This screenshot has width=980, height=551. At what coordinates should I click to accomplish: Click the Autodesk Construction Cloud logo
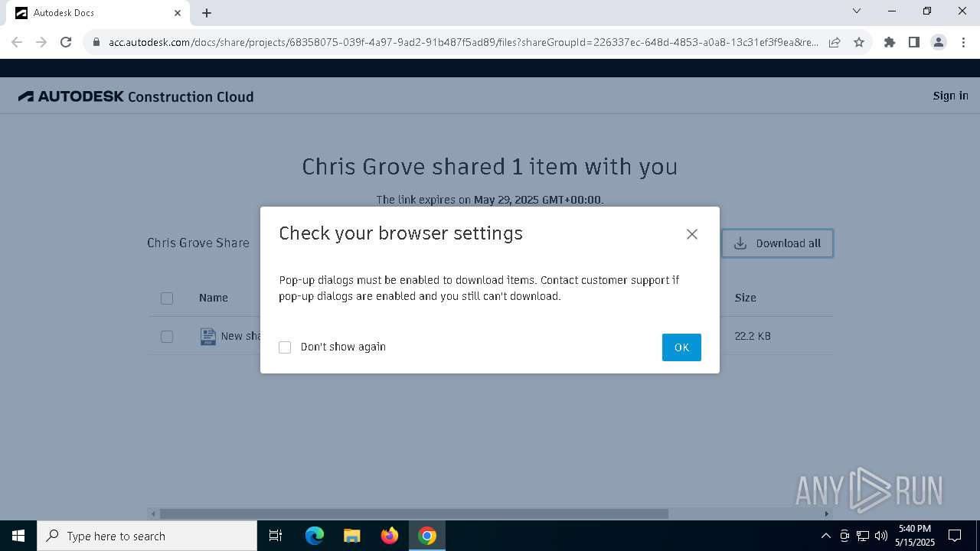[136, 96]
